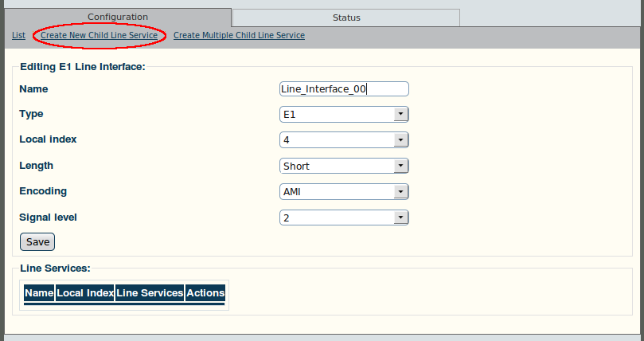The width and height of the screenshot is (644, 341).
Task: Click the Actions column header
Action: tap(205, 293)
